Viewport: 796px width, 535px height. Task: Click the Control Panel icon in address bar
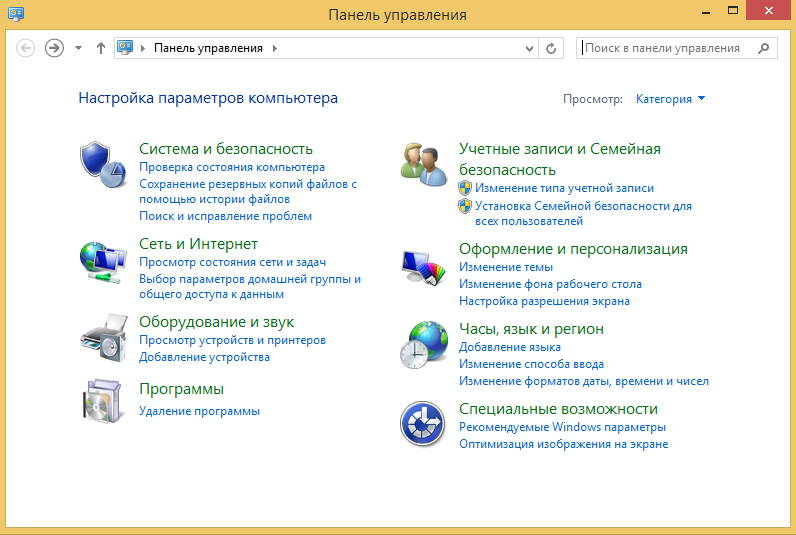125,48
